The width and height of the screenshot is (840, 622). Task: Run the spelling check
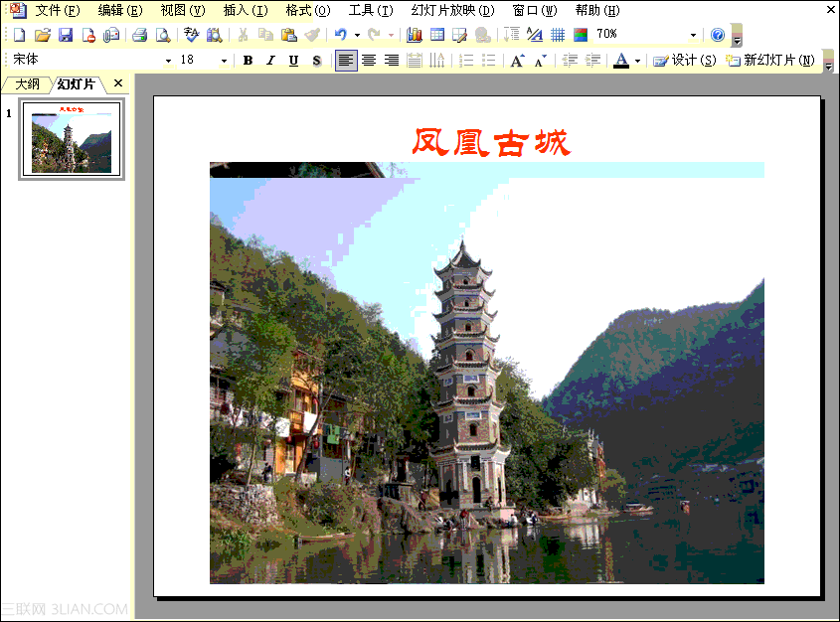click(x=191, y=33)
